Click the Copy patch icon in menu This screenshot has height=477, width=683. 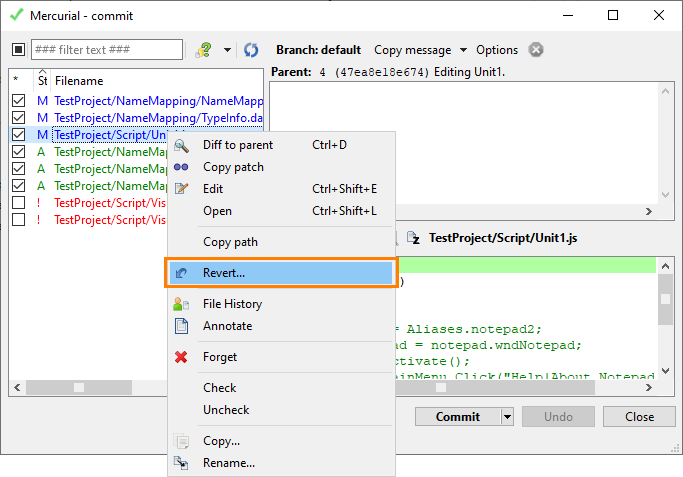[181, 167]
